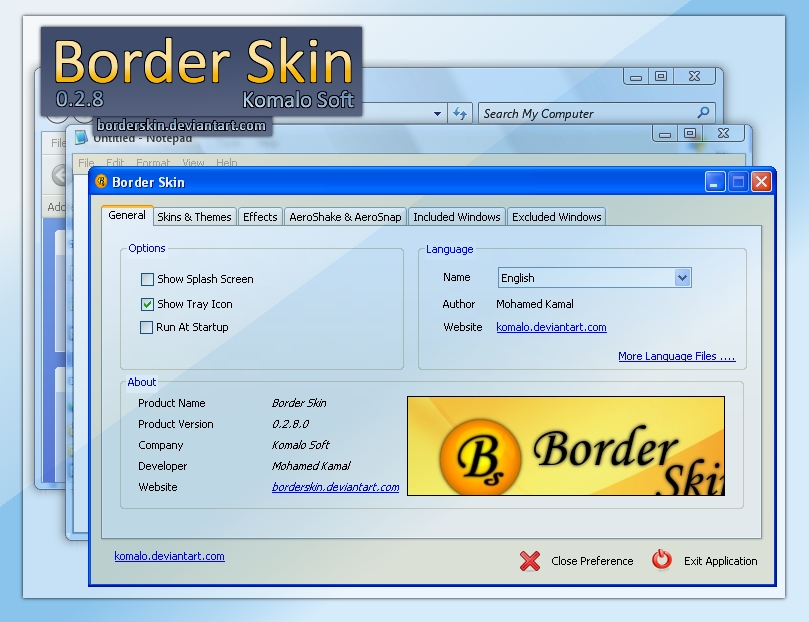The height and width of the screenshot is (622, 809).
Task: Click More Language Files link
Action: 675,356
